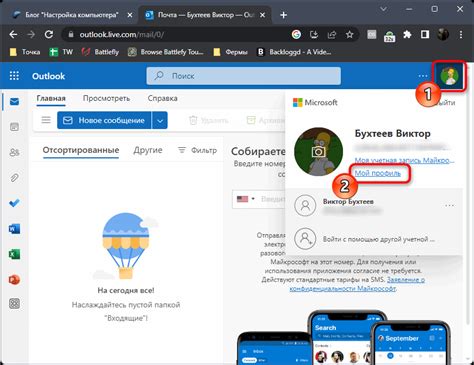The height and width of the screenshot is (365, 474).
Task: Expand the Новое сообщение dropdown arrow
Action: coord(160,120)
